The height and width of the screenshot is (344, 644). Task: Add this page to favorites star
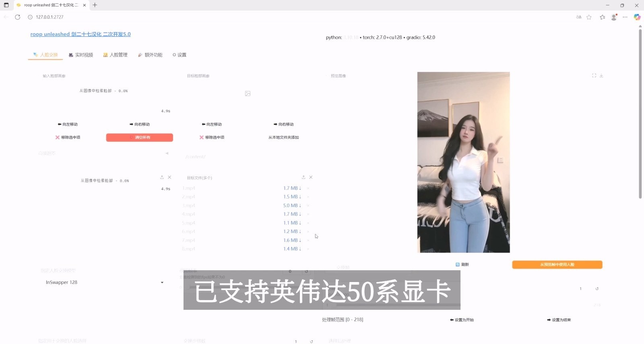589,17
